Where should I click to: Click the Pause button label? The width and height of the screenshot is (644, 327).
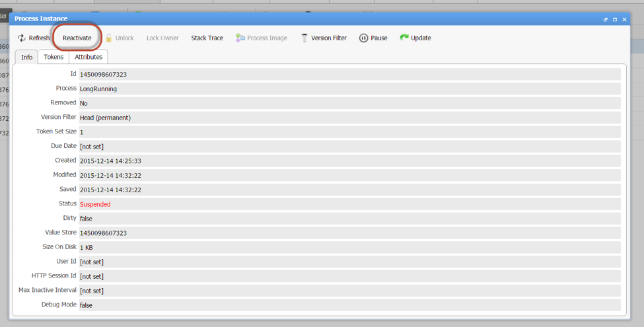tap(379, 38)
